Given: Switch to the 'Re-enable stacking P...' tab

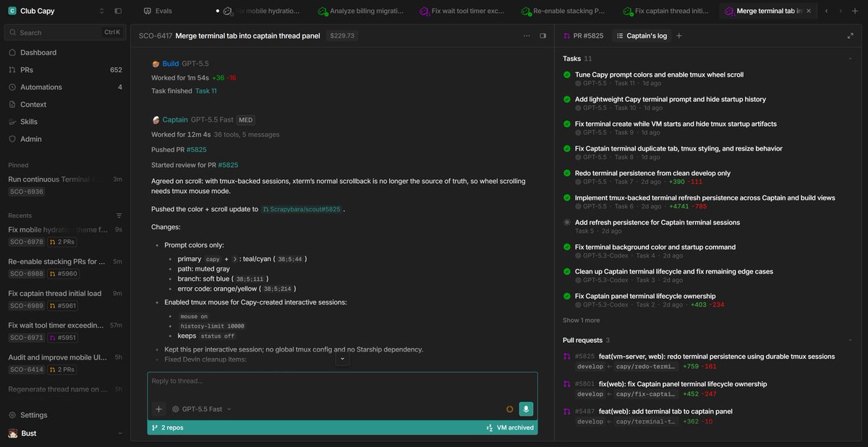Looking at the screenshot, I should click(563, 12).
